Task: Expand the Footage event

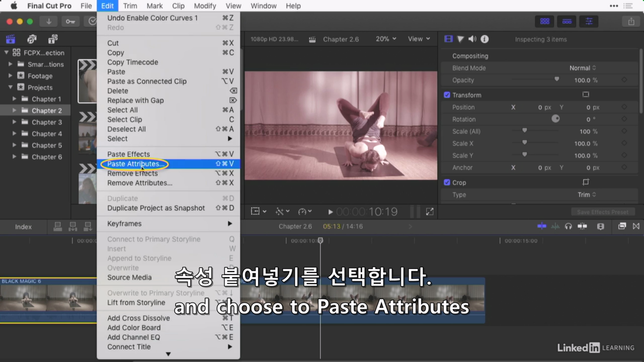Action: [11, 75]
